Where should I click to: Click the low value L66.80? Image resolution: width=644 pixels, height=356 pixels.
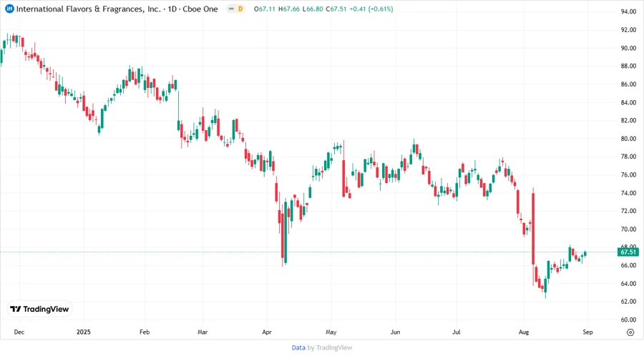point(313,9)
